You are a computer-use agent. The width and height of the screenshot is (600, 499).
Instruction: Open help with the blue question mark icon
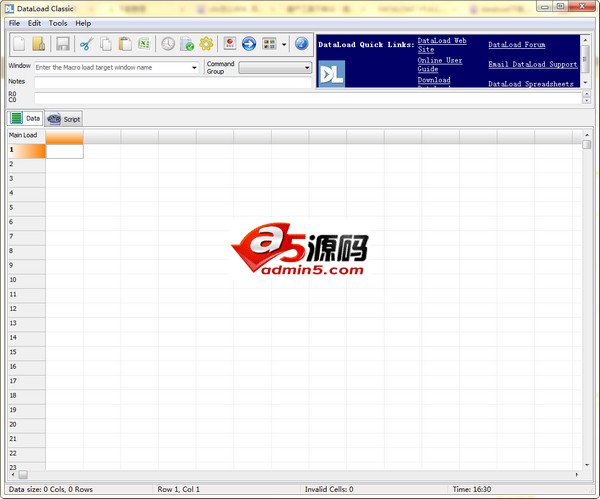pos(302,44)
